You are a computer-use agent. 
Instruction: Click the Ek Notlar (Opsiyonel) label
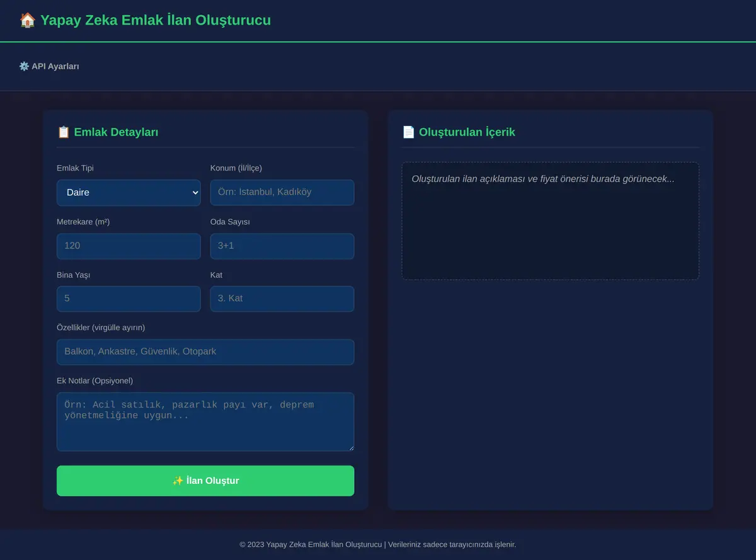click(94, 380)
